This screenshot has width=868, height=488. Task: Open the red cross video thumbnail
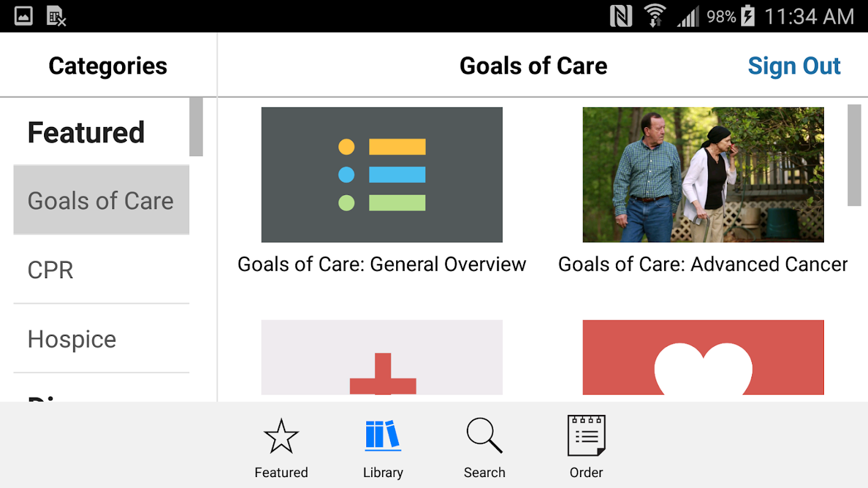[x=382, y=357]
